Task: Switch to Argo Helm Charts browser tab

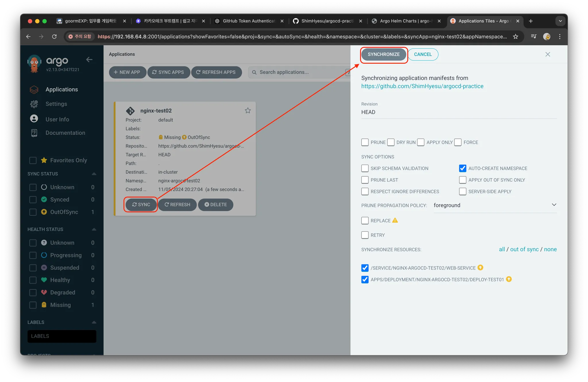Action: (405, 21)
